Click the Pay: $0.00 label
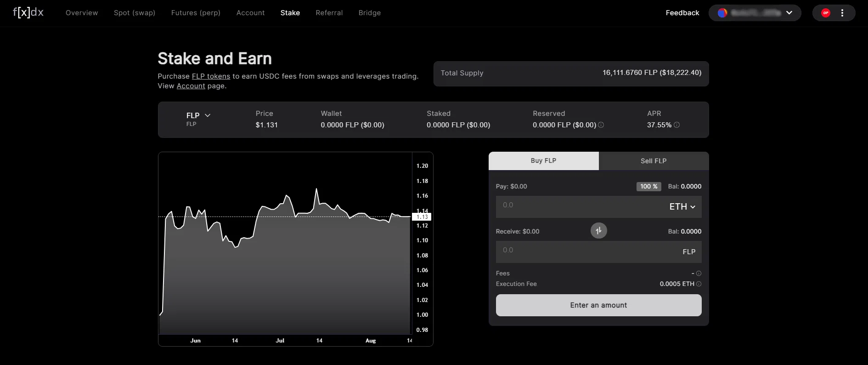 (x=512, y=187)
